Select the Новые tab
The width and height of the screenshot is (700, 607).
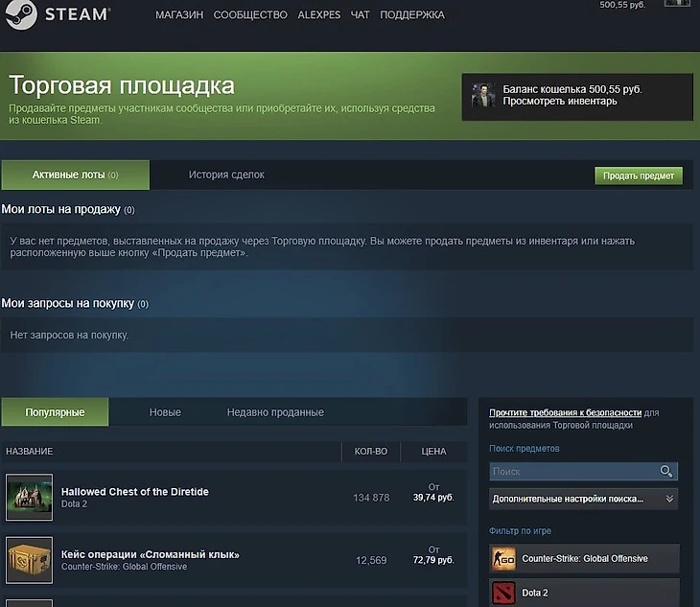click(x=165, y=412)
